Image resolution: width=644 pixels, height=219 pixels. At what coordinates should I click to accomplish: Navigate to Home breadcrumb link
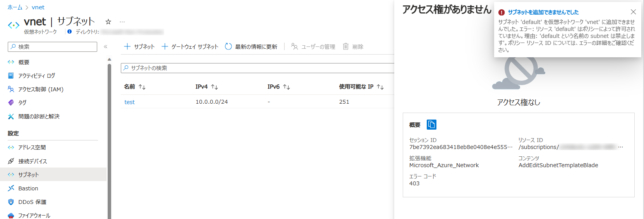[x=15, y=7]
